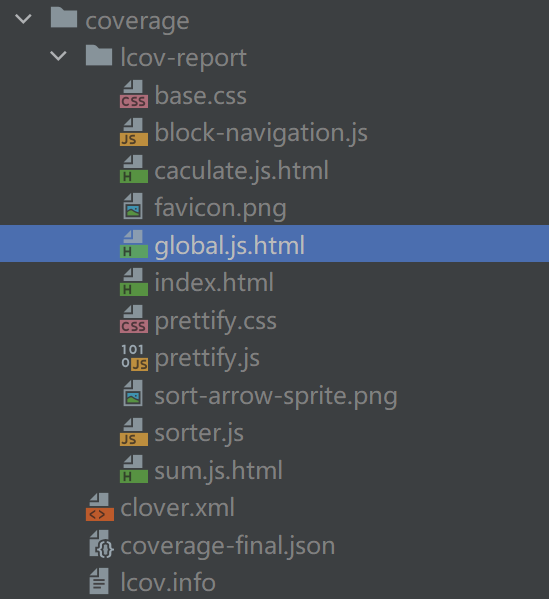Click the CSS icon beside prettify.css
Viewport: 549px width, 599px height.
point(134,319)
